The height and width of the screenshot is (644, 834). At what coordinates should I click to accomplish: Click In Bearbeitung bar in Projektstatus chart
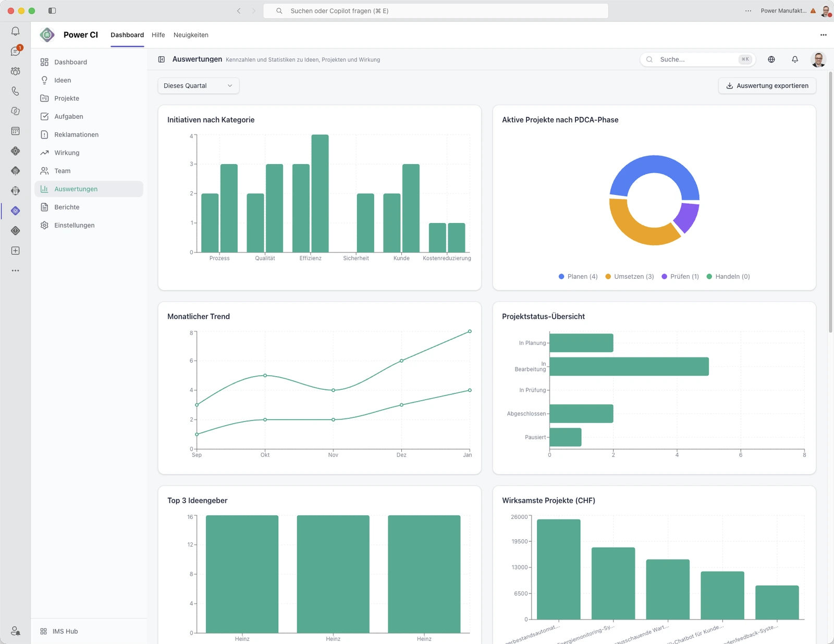coord(629,366)
